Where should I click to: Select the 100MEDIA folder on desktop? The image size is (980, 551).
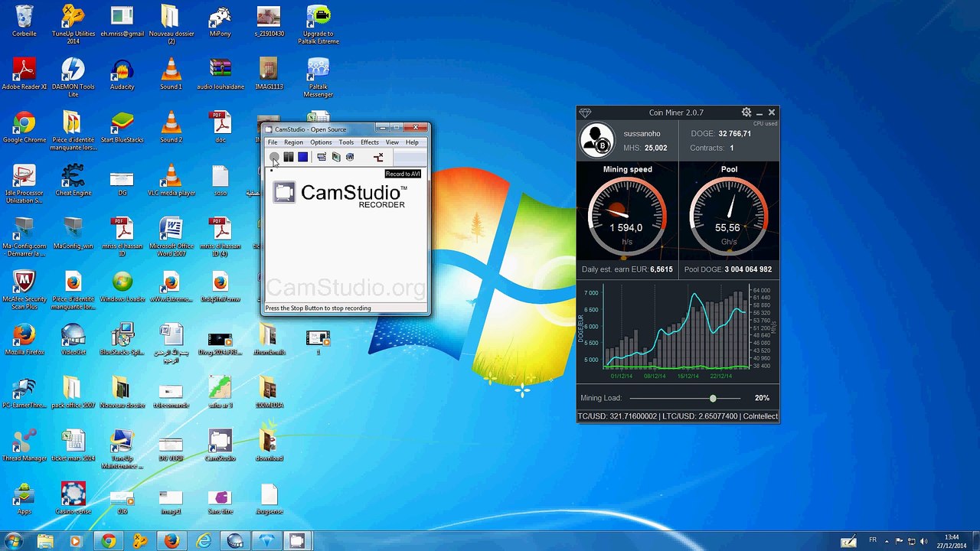click(269, 393)
